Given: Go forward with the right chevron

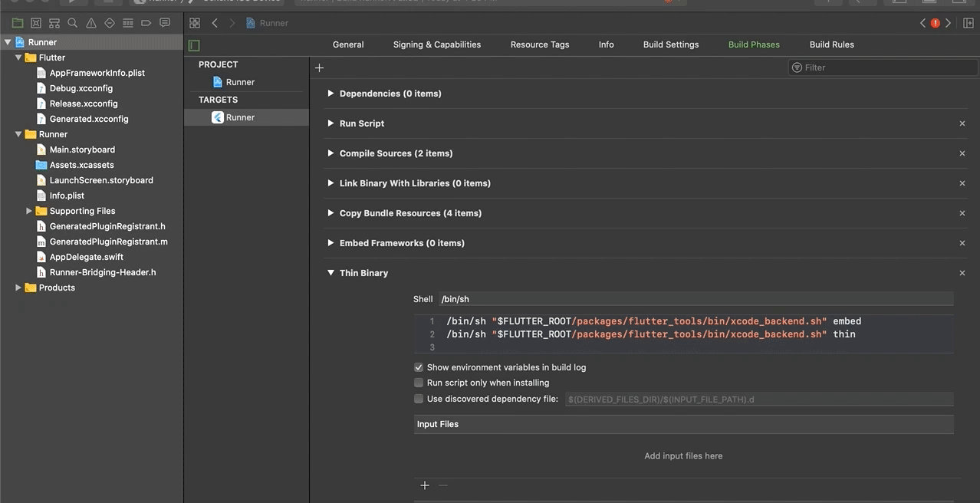Looking at the screenshot, I should [232, 23].
